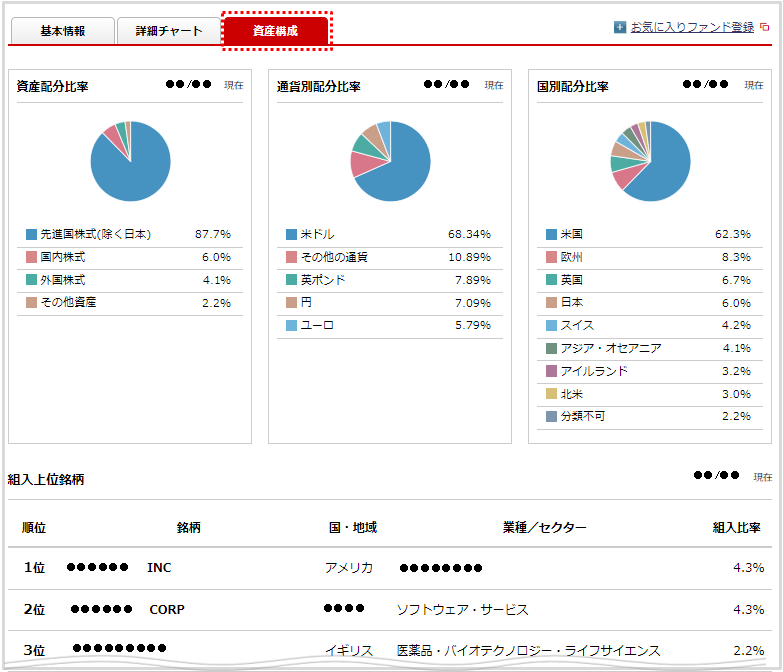The image size is (783, 672).
Task: Click the 10.89% value
Action: (469, 257)
